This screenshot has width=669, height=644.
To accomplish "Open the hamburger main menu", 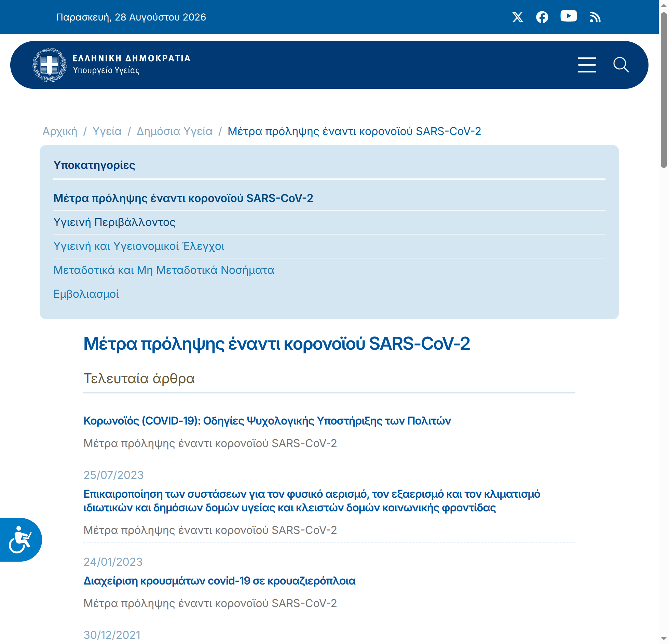I will pos(587,65).
